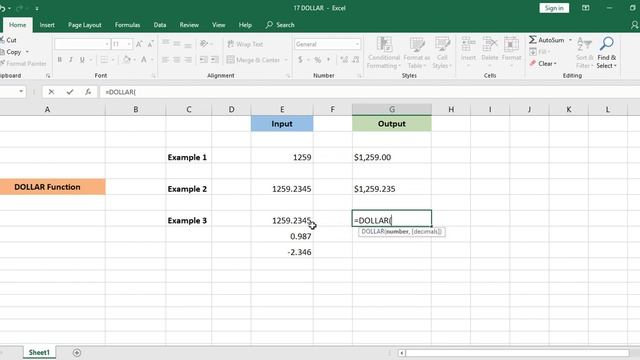Increase font size with the large A icon

139,44
